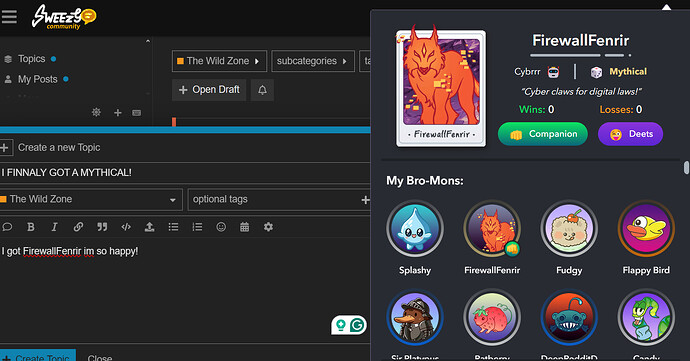Expand the subcategories filter dropdown
This screenshot has height=361, width=690.
pos(313,61)
